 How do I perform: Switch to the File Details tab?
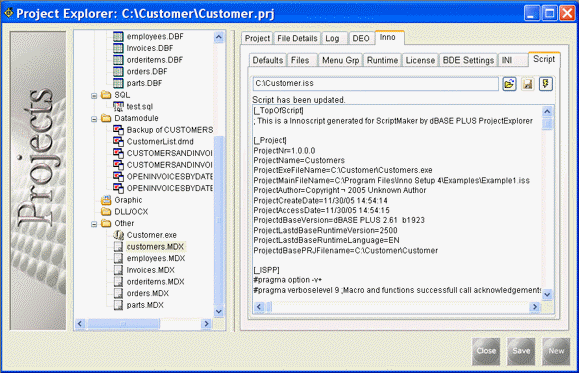(x=297, y=38)
